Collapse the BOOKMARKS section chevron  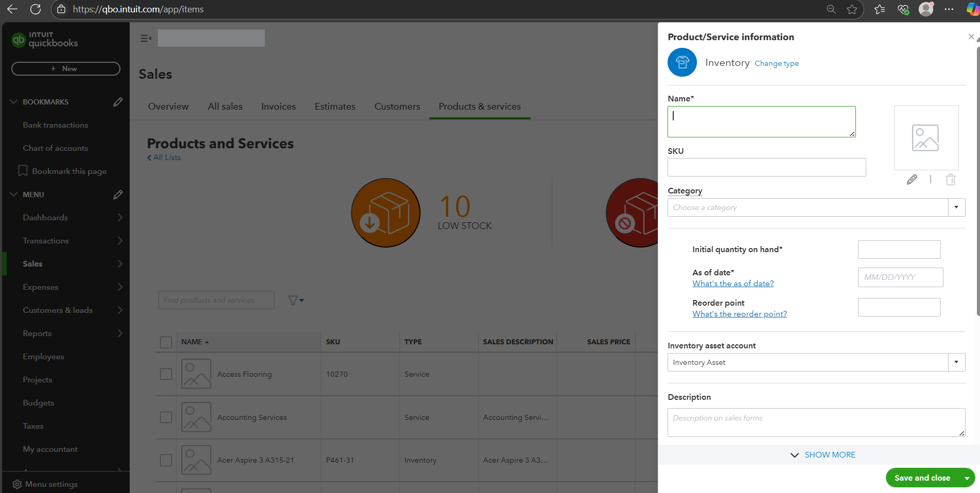coord(14,102)
